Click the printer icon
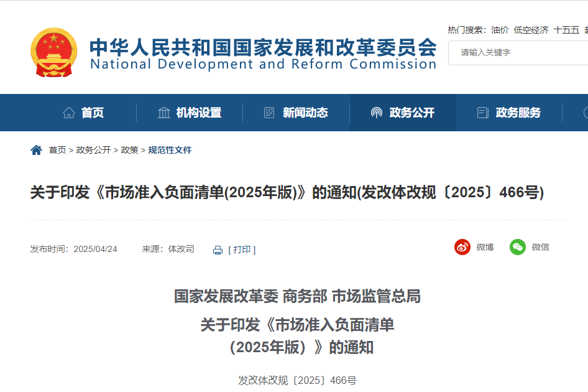 coord(218,250)
